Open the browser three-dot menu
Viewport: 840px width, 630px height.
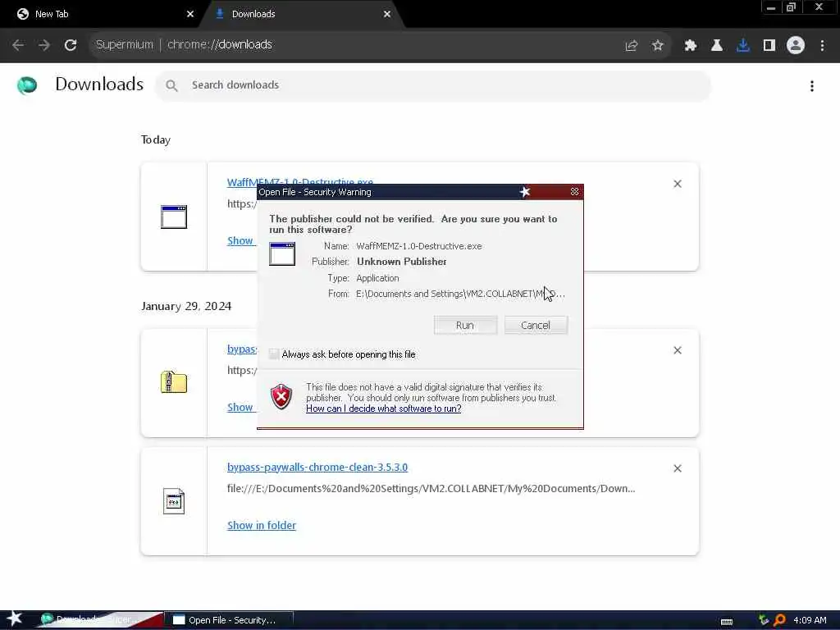tap(822, 46)
